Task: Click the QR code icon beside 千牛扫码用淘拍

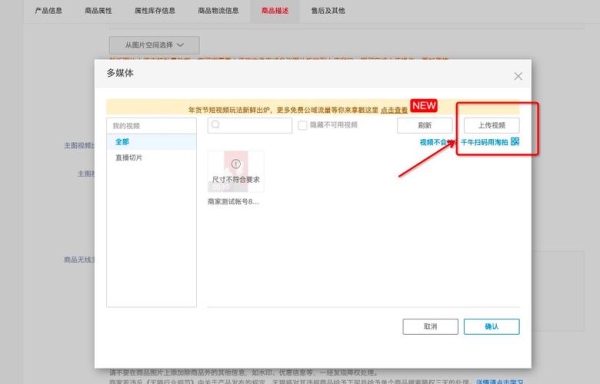Action: click(x=515, y=142)
